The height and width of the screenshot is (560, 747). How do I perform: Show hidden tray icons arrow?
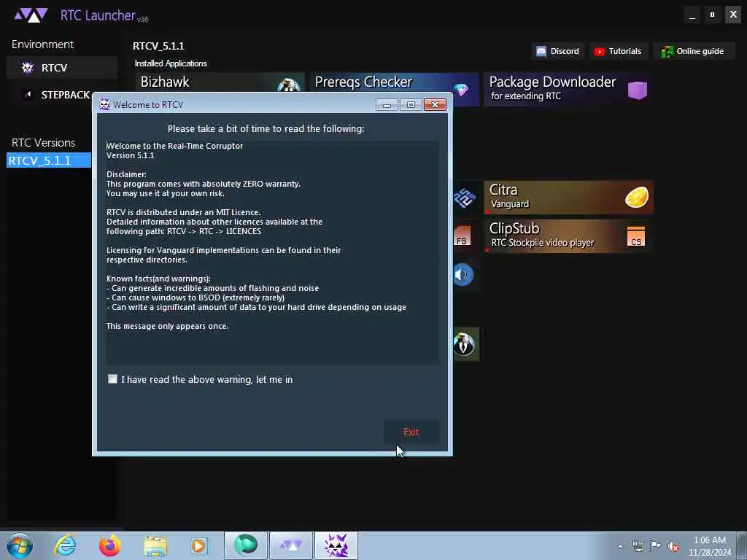point(620,546)
